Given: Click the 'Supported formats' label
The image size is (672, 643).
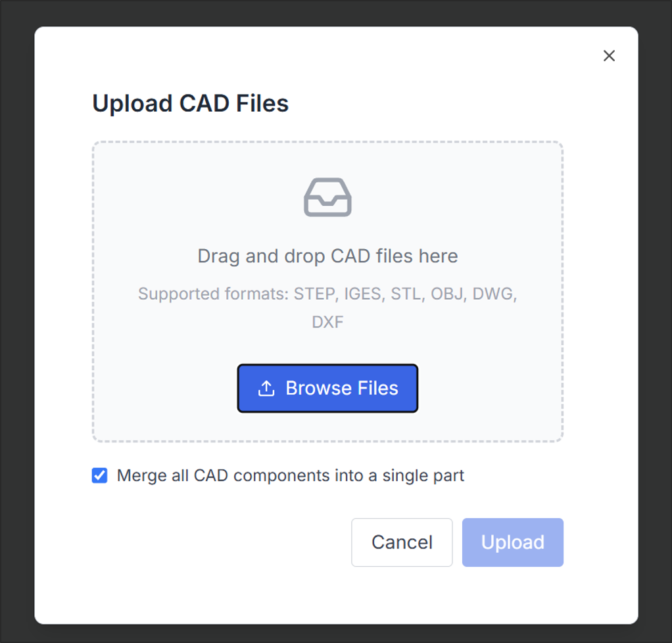Looking at the screenshot, I should click(x=212, y=293).
